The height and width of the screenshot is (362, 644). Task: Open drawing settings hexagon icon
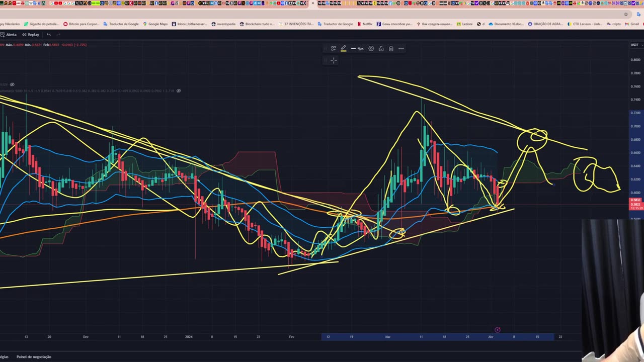point(371,49)
